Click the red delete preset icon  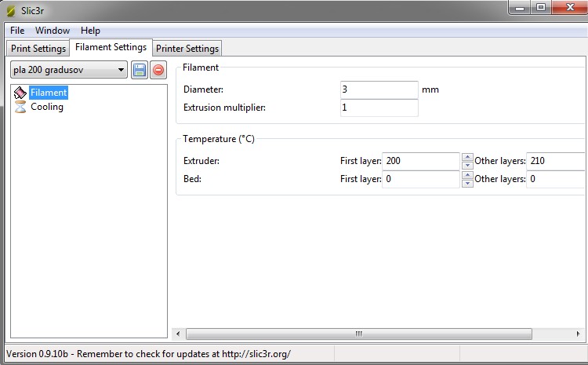pos(158,71)
